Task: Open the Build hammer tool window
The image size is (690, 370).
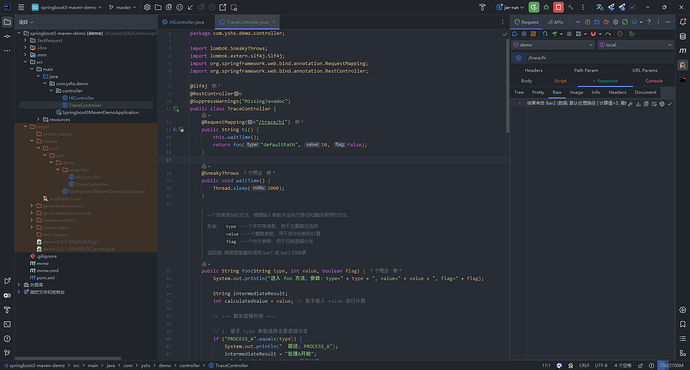Action: (7, 310)
